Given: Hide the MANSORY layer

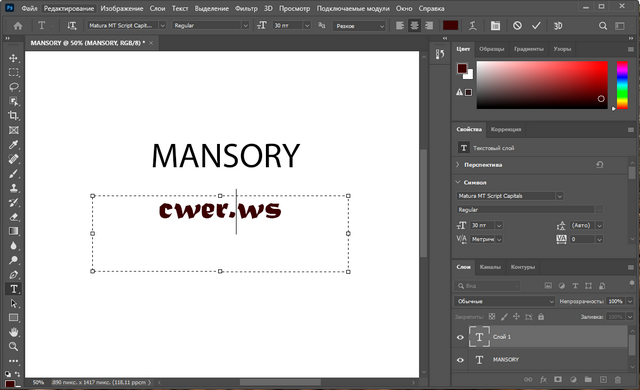Looking at the screenshot, I should [x=460, y=360].
